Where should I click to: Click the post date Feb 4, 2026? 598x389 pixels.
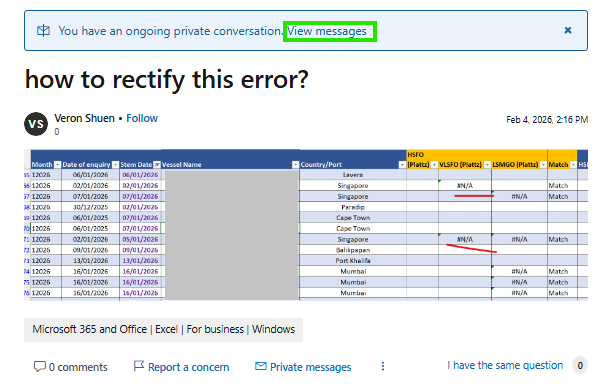click(547, 120)
